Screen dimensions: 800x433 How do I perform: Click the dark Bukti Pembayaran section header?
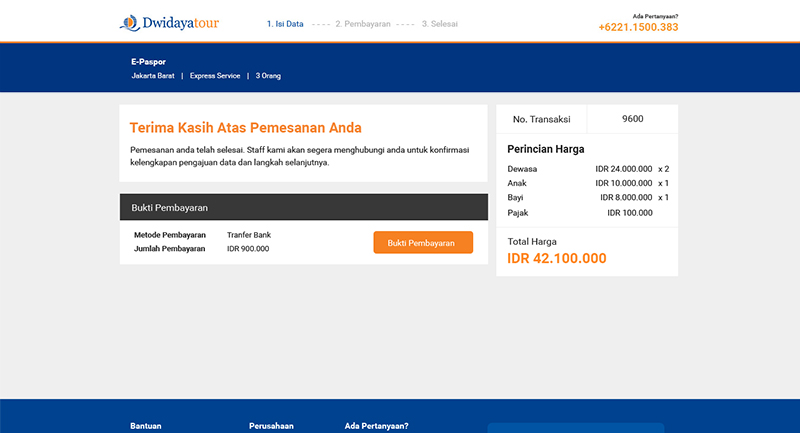[304, 207]
